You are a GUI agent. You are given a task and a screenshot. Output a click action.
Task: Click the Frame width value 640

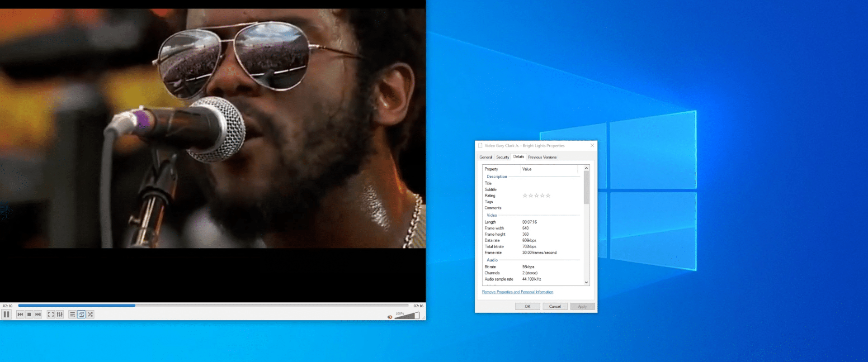pyautogui.click(x=525, y=229)
